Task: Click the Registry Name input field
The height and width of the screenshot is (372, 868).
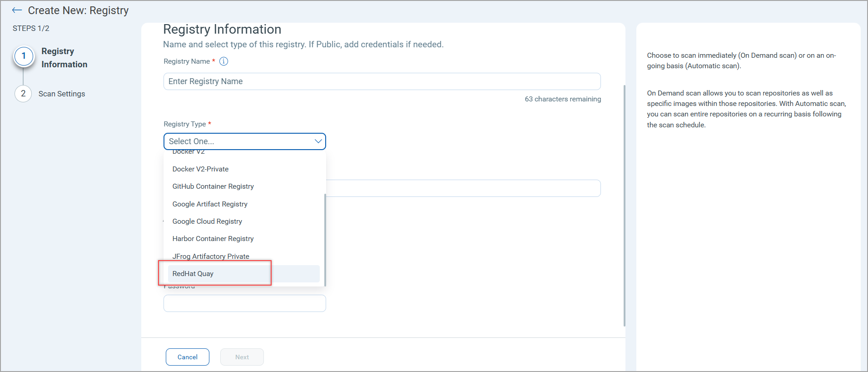Action: tap(382, 81)
